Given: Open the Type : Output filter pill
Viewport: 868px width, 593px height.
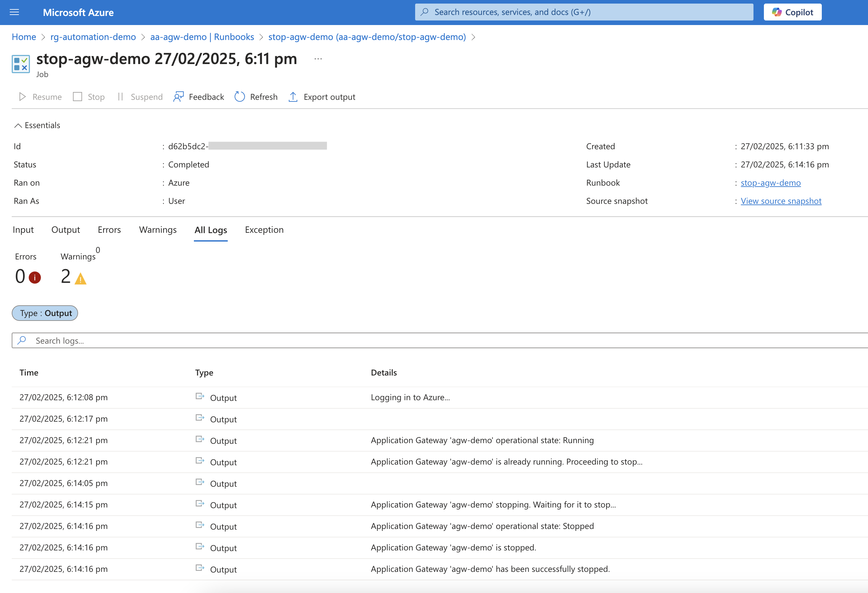Looking at the screenshot, I should pyautogui.click(x=45, y=313).
